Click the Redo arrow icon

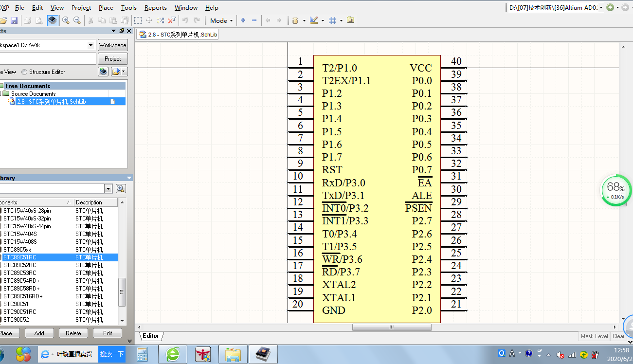click(197, 20)
